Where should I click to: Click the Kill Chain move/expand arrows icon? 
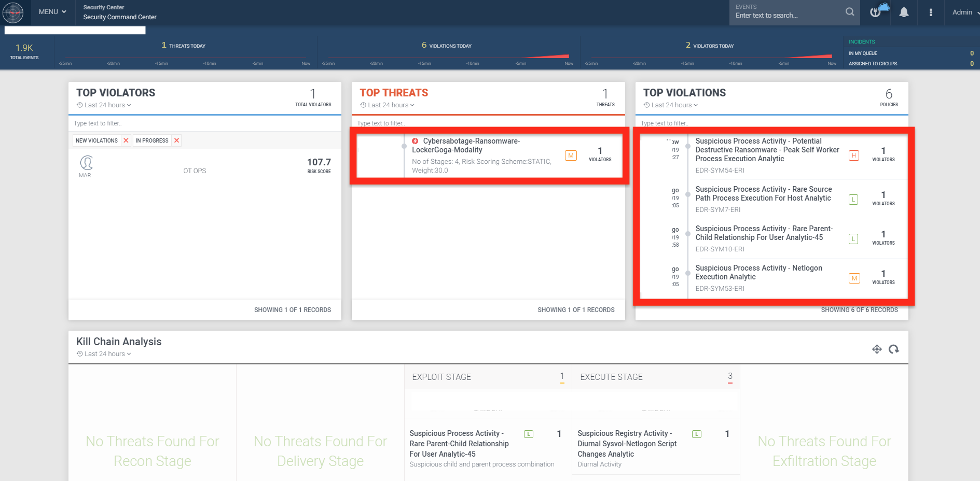pos(877,349)
